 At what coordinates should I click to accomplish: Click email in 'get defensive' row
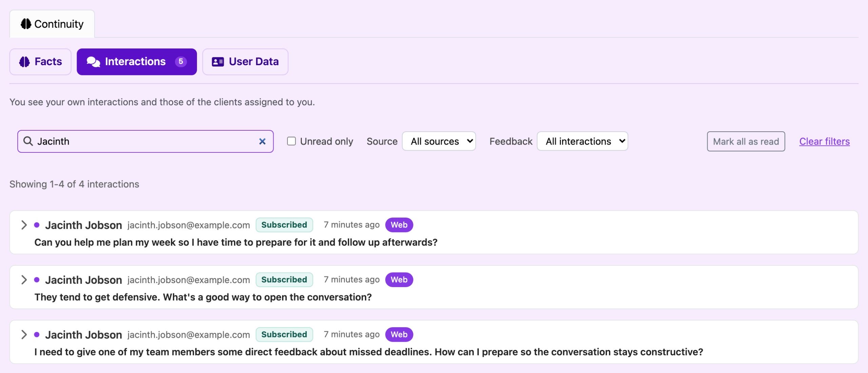[189, 280]
